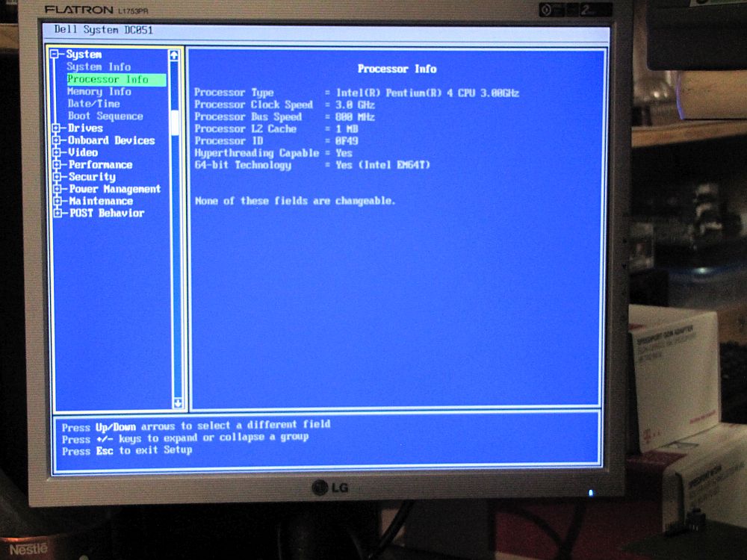Expand the Performance group
747x560 pixels.
(57, 164)
